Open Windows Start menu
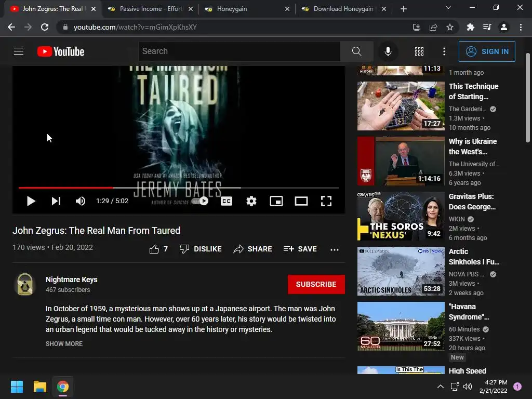Viewport: 532px width, 399px height. pyautogui.click(x=17, y=387)
